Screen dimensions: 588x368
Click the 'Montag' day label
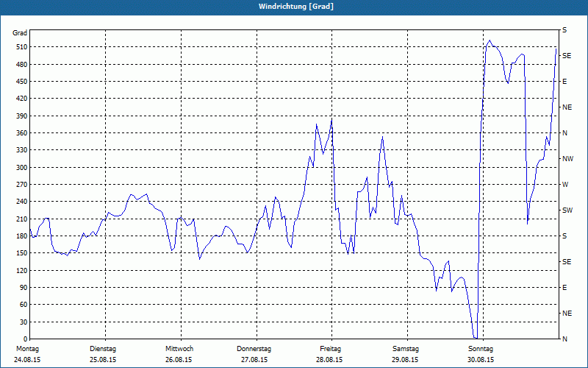pyautogui.click(x=27, y=349)
